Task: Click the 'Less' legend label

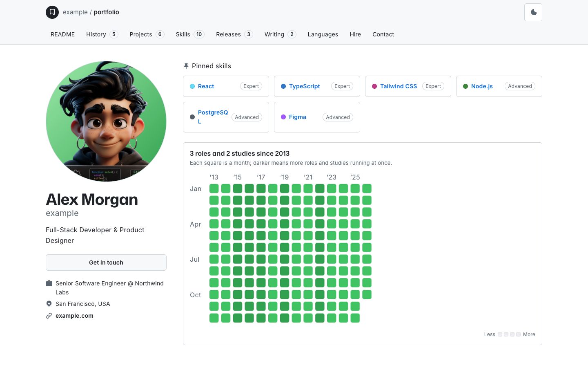Action: pos(490,334)
